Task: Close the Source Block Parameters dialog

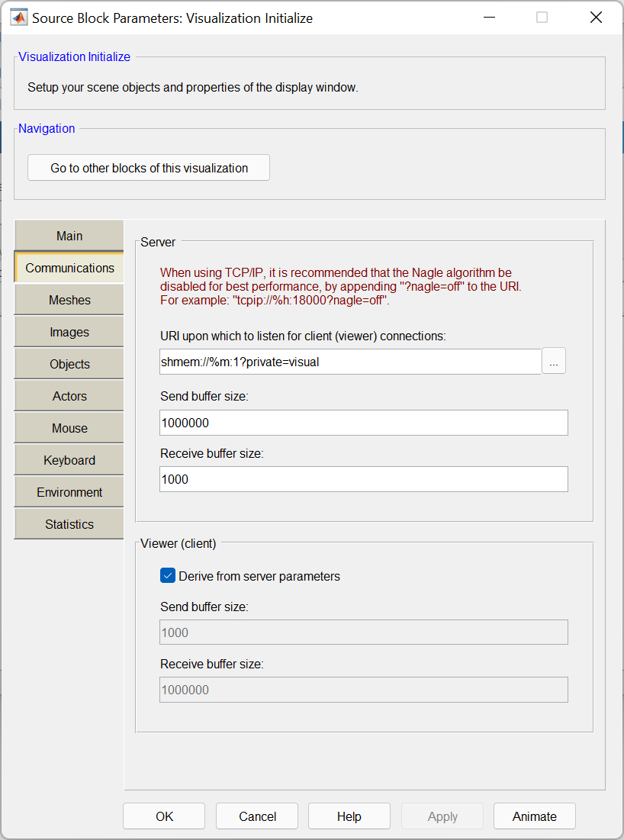Action: (x=596, y=18)
